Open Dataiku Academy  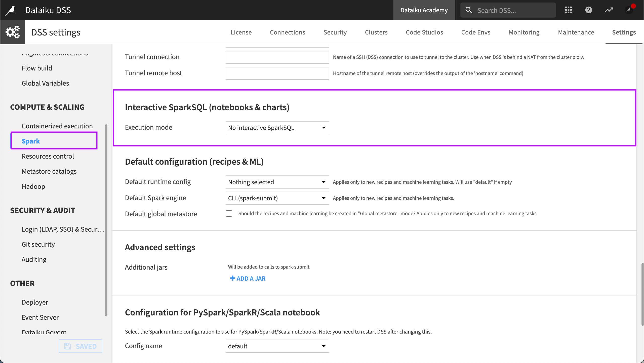pyautogui.click(x=424, y=10)
